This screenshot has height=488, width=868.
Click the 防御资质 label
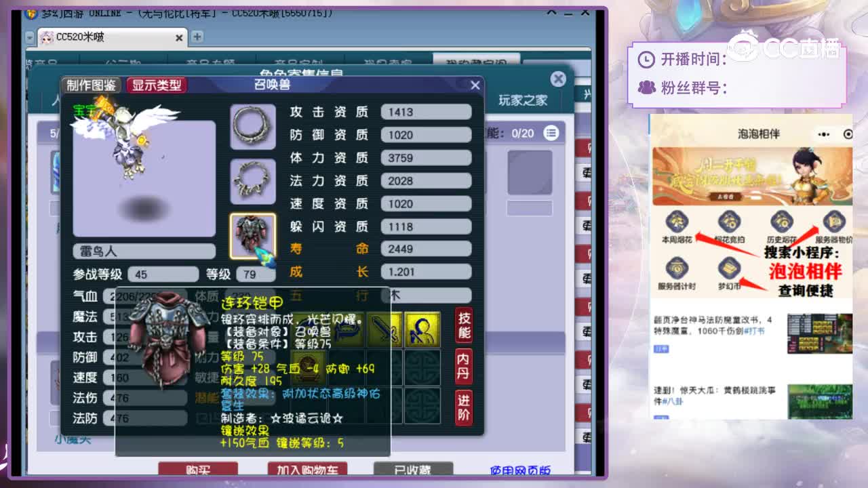[329, 135]
